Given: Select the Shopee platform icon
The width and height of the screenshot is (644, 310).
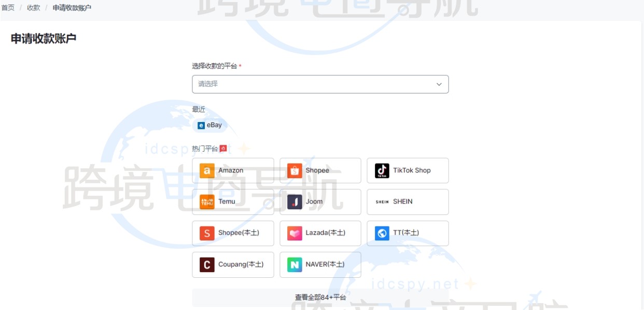Looking at the screenshot, I should [x=320, y=170].
